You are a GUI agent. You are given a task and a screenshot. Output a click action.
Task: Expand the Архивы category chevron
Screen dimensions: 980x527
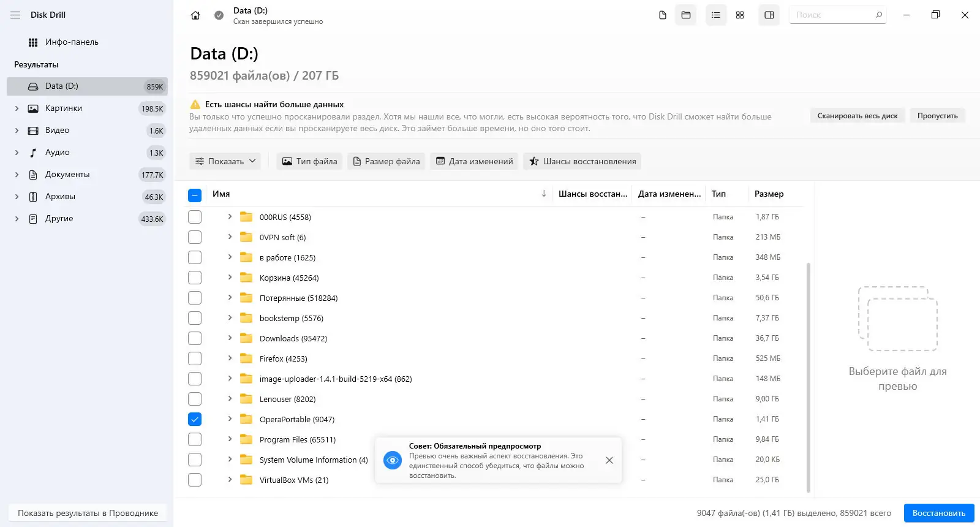tap(17, 197)
